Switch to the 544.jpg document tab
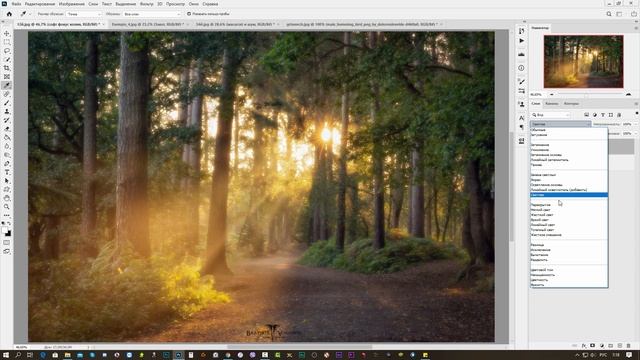Screen dimensions: 640x360 pos(237,24)
